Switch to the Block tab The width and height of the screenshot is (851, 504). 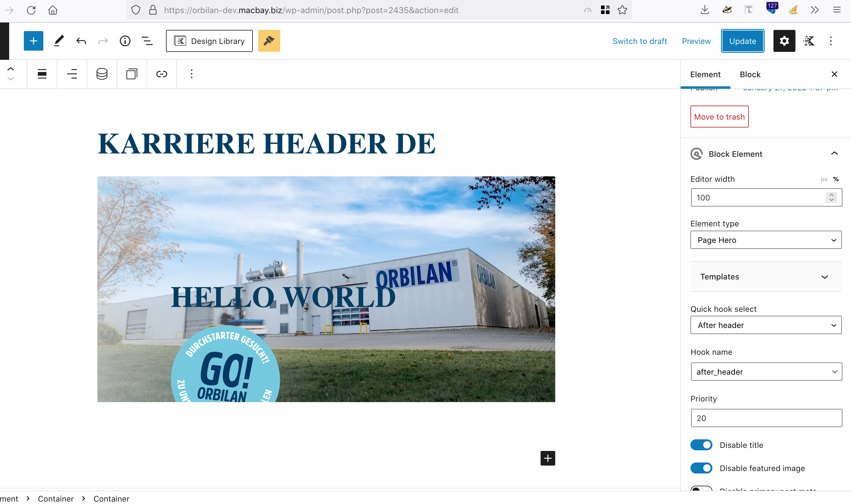pyautogui.click(x=750, y=74)
